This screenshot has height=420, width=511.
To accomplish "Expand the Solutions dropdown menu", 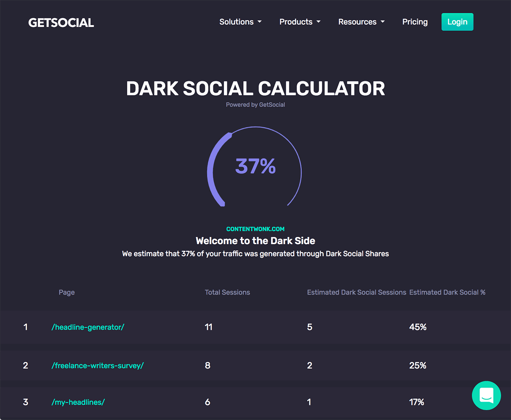I will 241,22.
